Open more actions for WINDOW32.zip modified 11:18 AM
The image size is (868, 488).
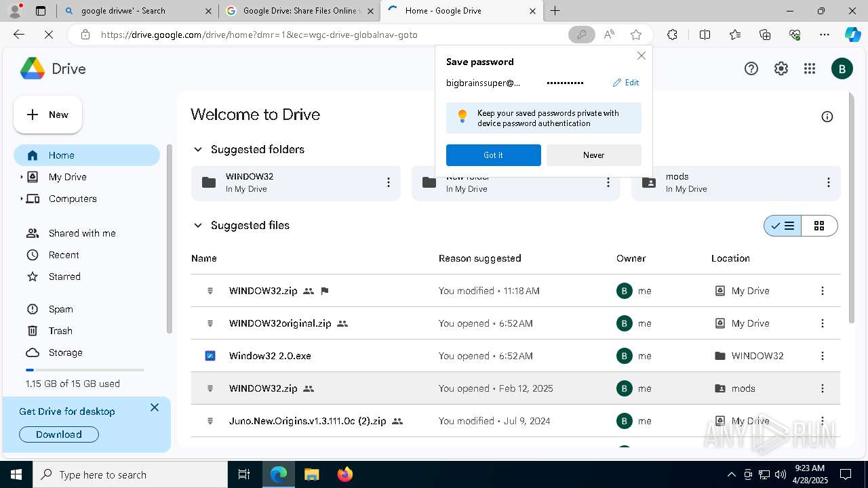[823, 291]
